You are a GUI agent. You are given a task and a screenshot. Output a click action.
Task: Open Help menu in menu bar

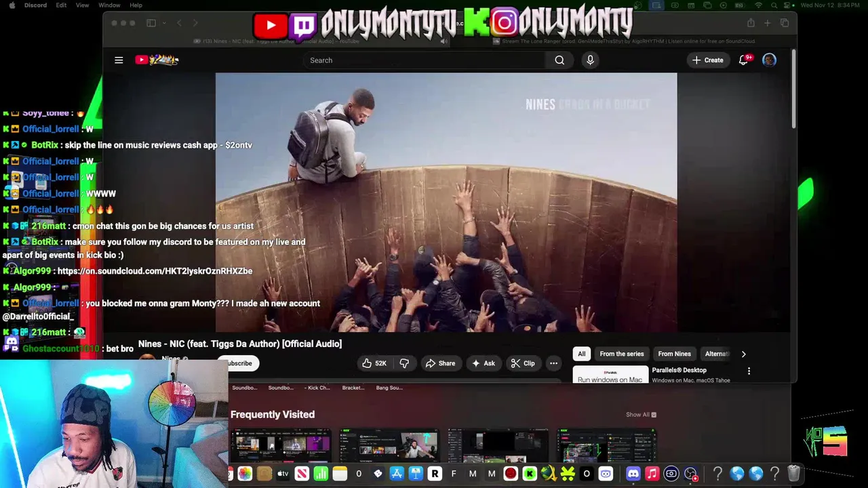click(136, 5)
